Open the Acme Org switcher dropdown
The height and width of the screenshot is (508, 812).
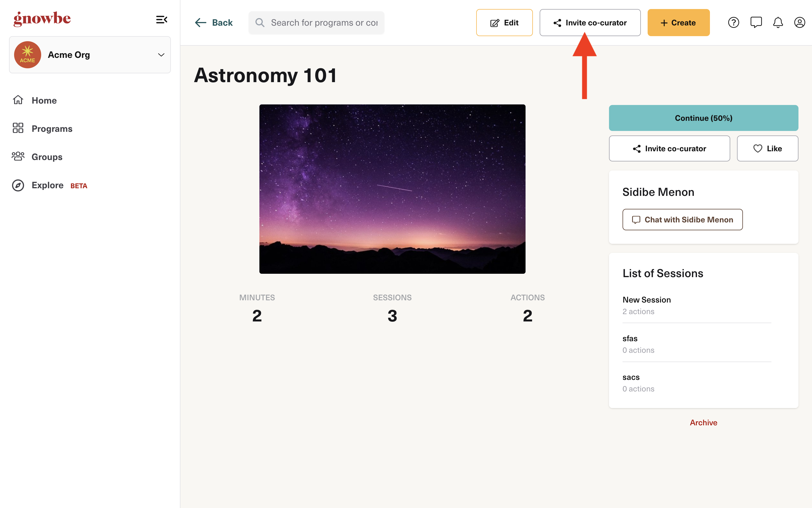click(90, 55)
